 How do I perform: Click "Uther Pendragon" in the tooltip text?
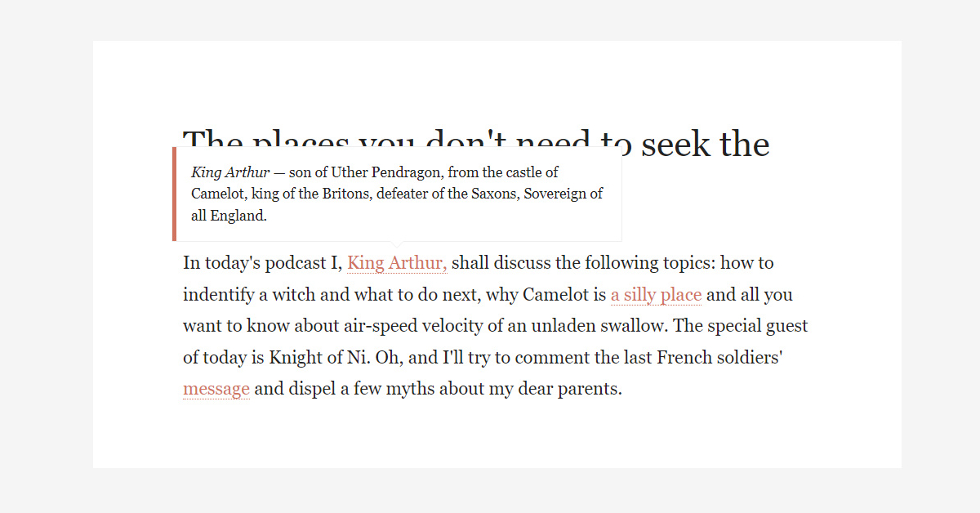pyautogui.click(x=381, y=172)
